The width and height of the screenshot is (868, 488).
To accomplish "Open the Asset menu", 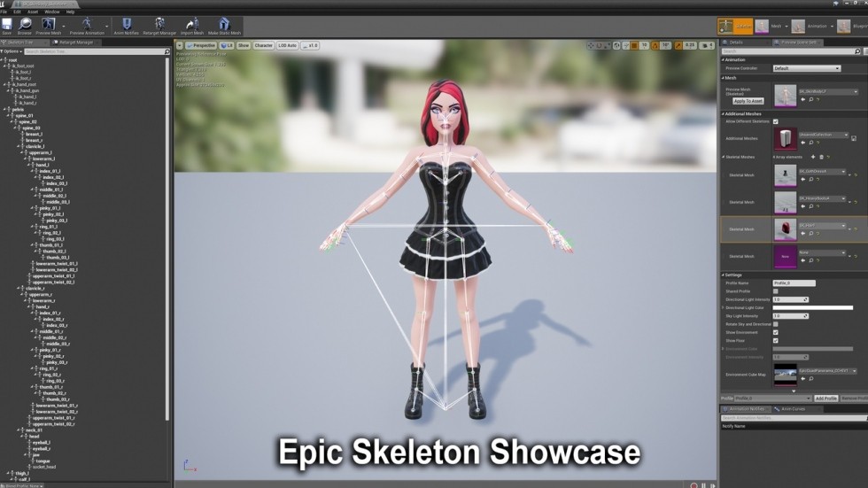I will (x=34, y=12).
